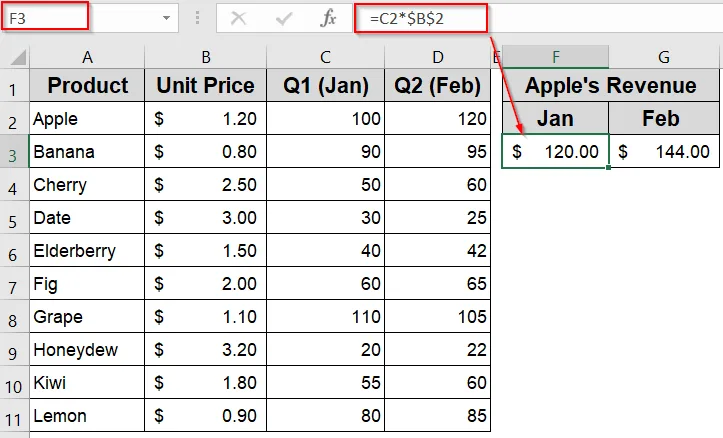Click Date's Q2 value 25
This screenshot has height=438, width=723.
click(x=438, y=218)
